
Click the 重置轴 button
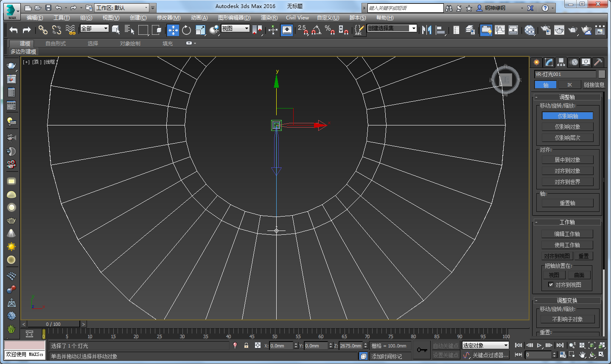point(567,203)
